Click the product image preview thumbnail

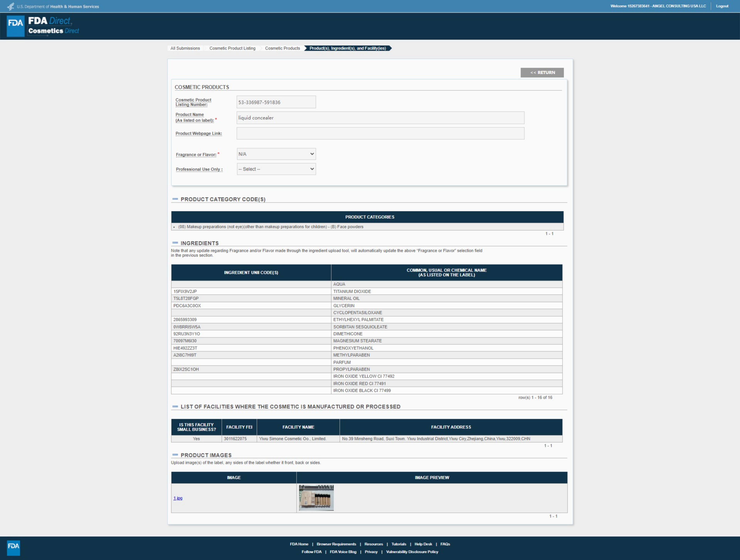(316, 497)
